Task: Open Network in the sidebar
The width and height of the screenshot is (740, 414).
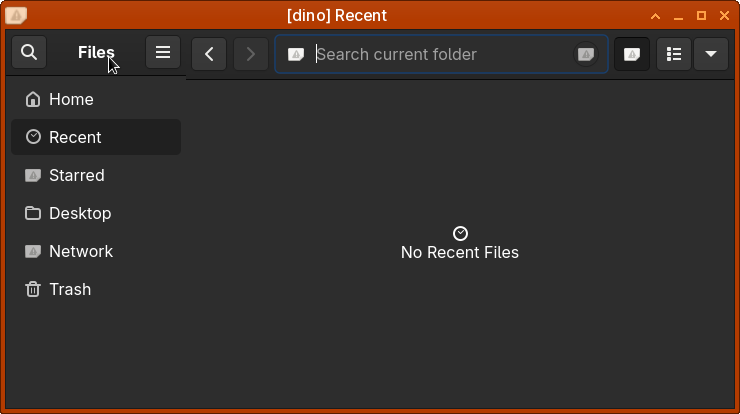Action: [80, 251]
